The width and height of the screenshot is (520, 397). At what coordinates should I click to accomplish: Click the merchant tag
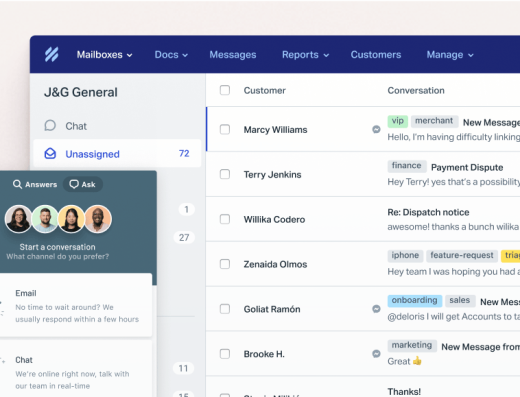coord(434,121)
